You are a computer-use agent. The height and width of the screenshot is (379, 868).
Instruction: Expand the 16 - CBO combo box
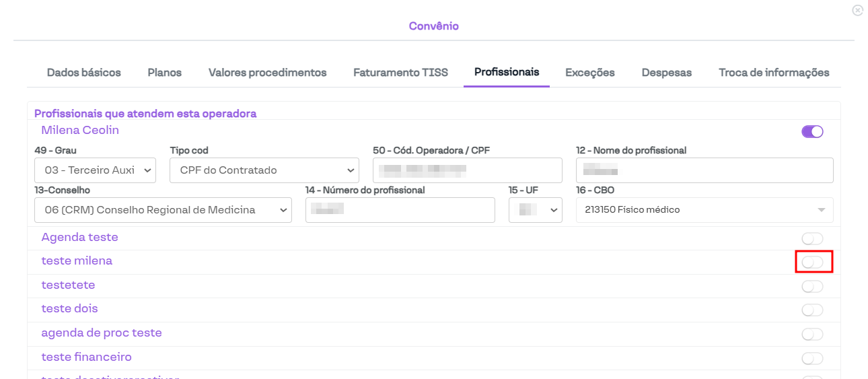(704, 210)
